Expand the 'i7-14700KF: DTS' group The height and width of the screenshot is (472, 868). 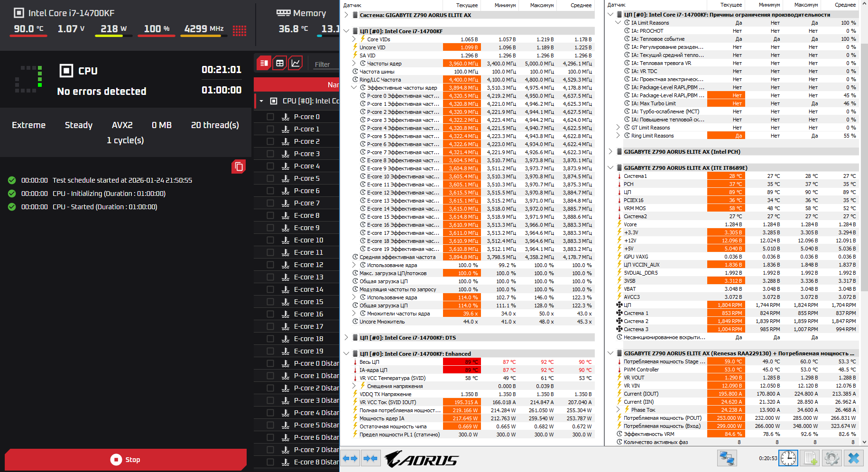(x=346, y=338)
